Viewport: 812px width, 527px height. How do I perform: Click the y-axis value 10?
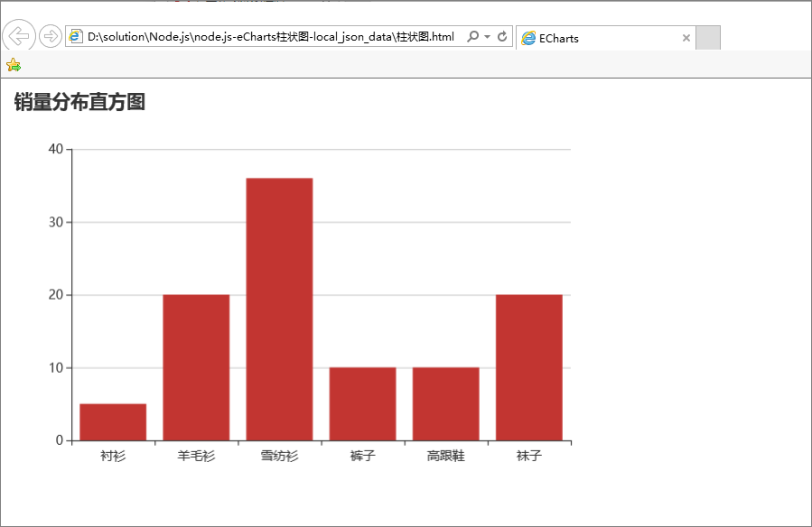[55, 367]
